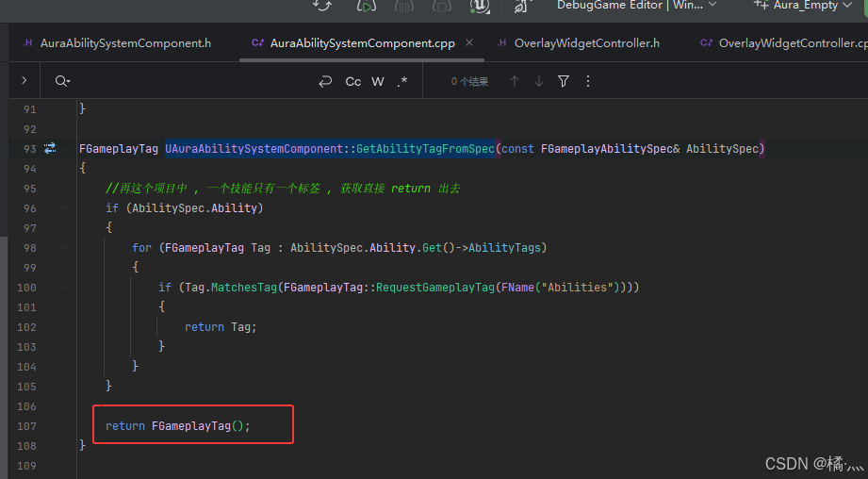The image size is (868, 479).
Task: Click line number 109 in gutter
Action: [26, 466]
